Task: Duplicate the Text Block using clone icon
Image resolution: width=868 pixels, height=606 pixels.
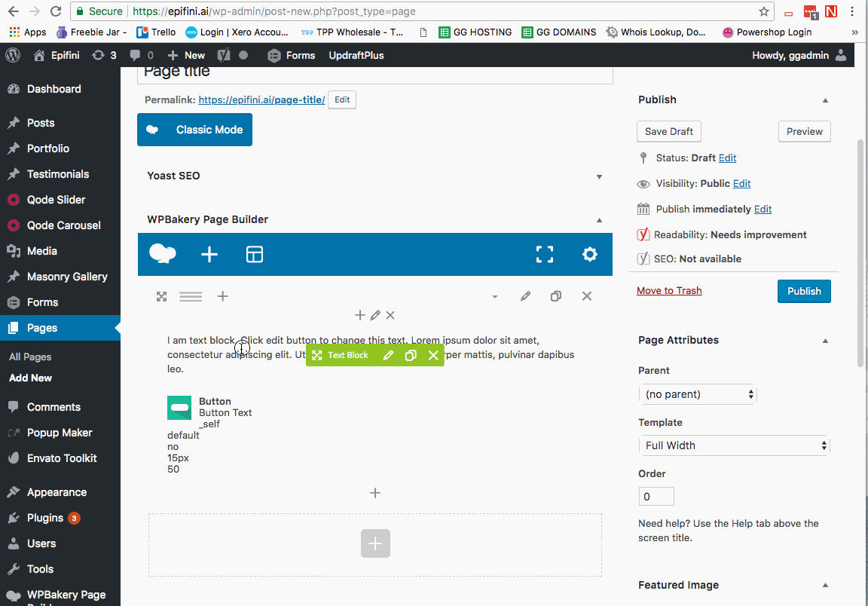Action: coord(411,356)
